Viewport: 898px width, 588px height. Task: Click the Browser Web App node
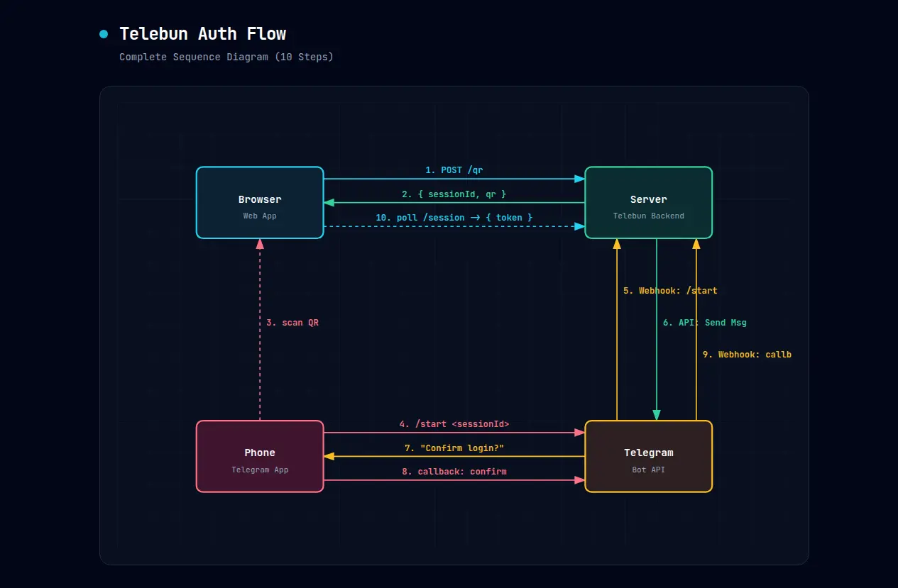click(260, 203)
